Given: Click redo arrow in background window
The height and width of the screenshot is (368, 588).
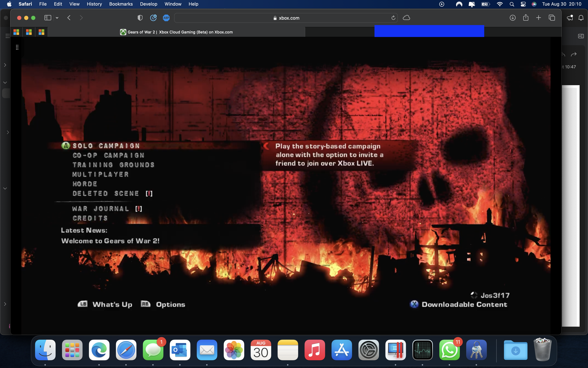Looking at the screenshot, I should coord(574,54).
